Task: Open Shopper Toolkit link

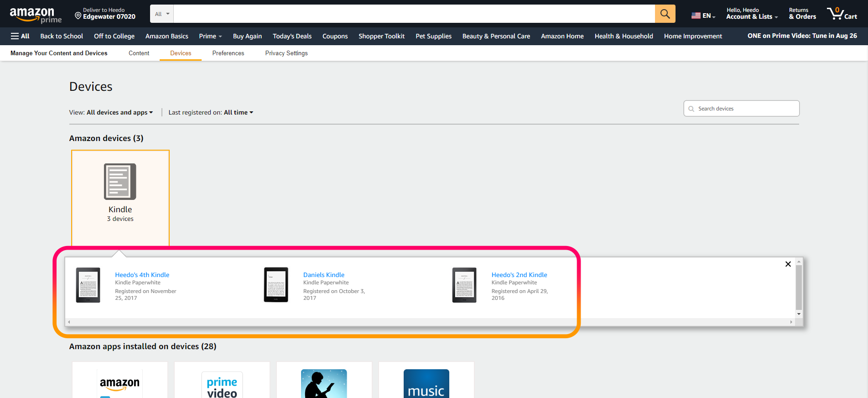Action: coord(381,36)
